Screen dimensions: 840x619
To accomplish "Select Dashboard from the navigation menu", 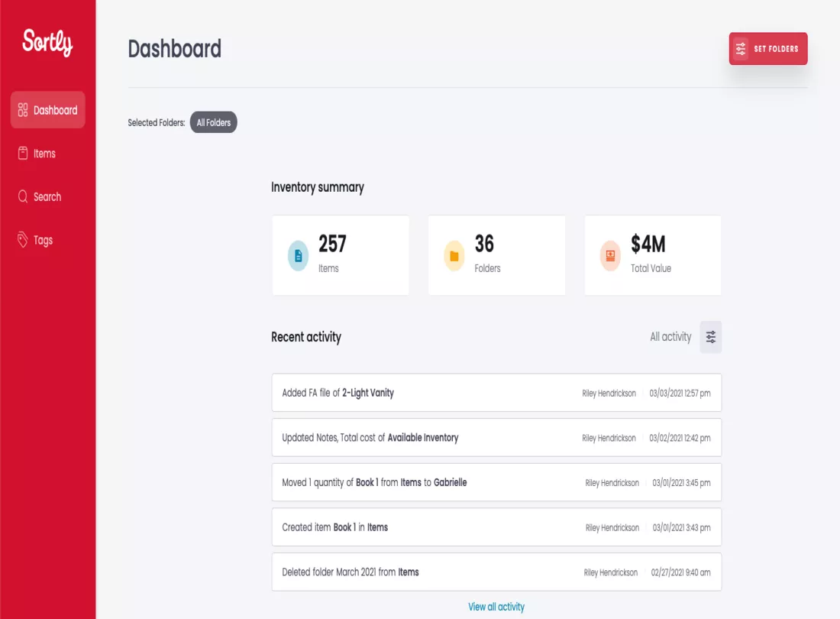I will (x=53, y=109).
